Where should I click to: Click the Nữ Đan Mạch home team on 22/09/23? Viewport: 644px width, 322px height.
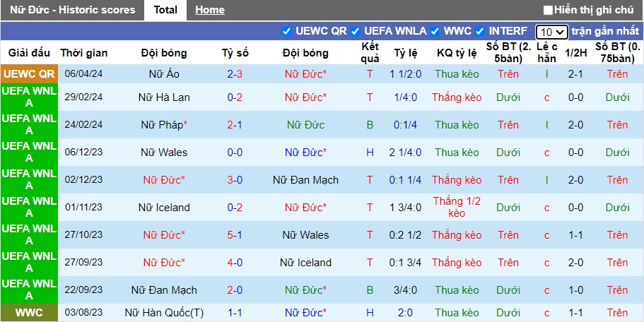164,290
